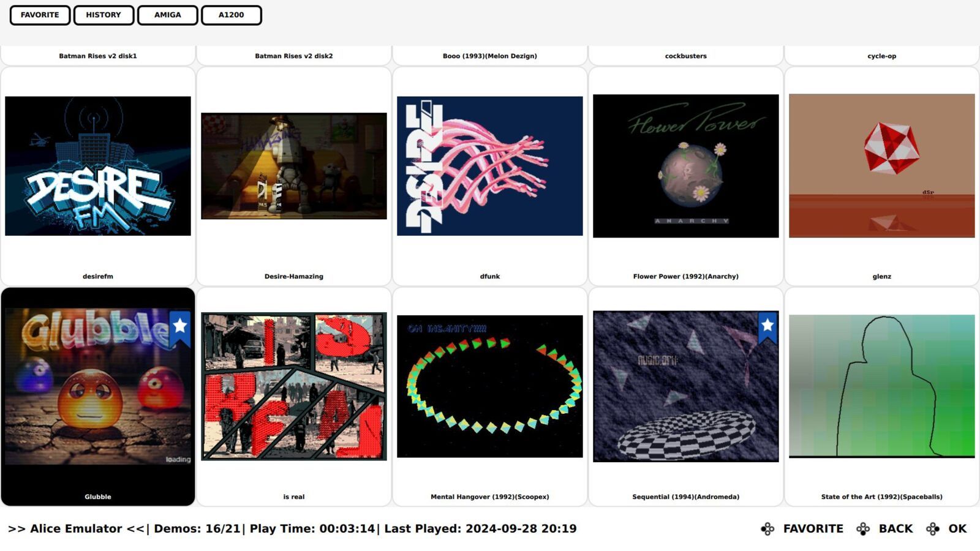Select the cycle-op card title
Screen dimensions: 980x551
[882, 56]
